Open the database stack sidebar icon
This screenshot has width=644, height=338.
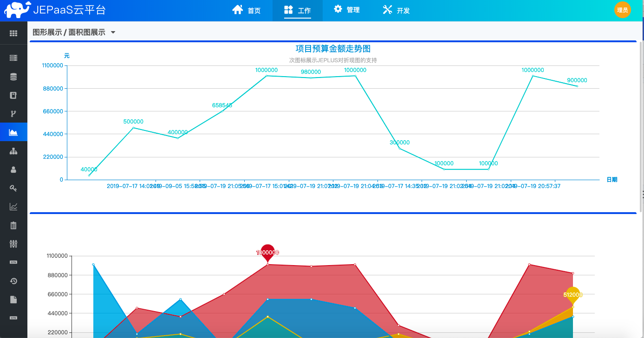[x=13, y=77]
